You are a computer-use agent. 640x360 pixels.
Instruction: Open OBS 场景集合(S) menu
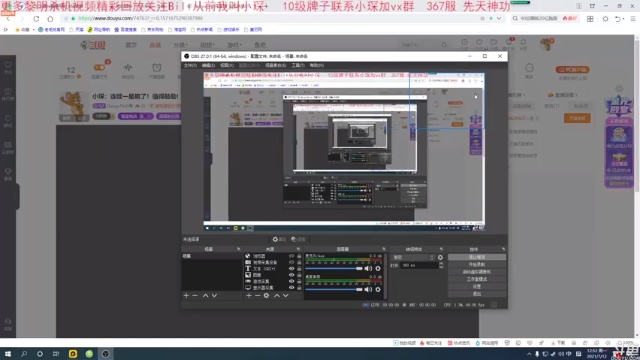pos(276,65)
